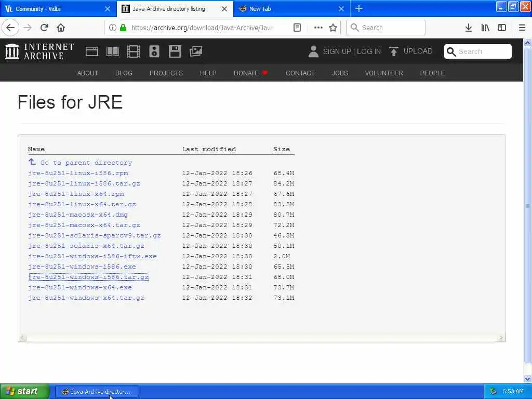
Task: Open the HELP menu item
Action: tap(208, 73)
